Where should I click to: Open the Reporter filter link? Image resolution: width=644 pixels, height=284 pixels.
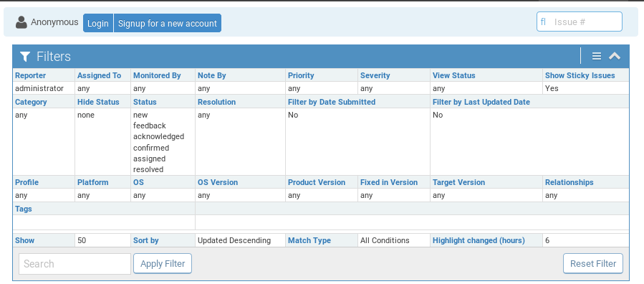(x=30, y=75)
